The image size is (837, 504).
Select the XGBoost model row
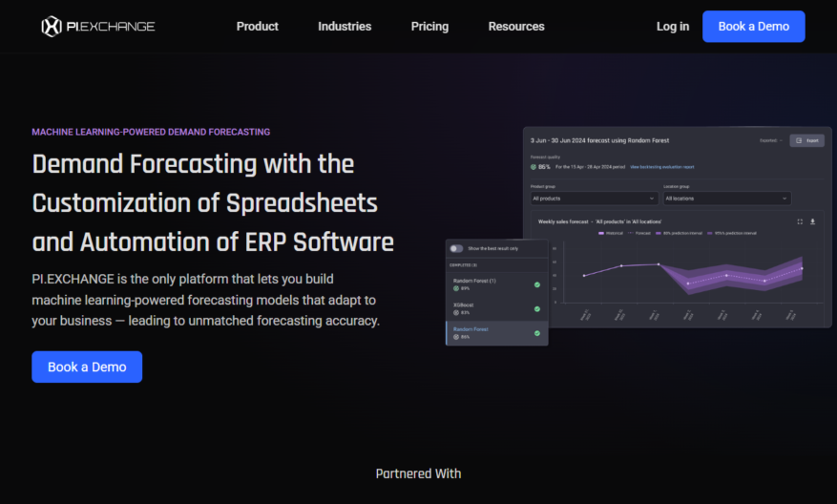coord(497,308)
